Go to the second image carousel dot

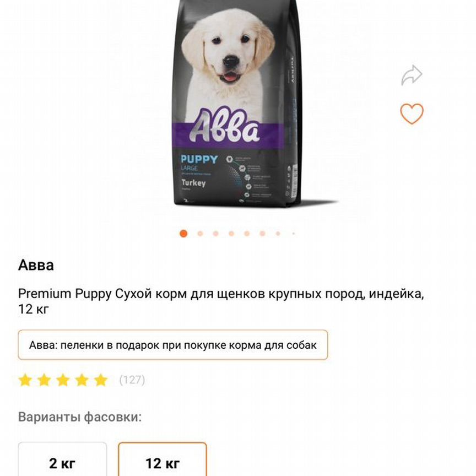coord(200,234)
